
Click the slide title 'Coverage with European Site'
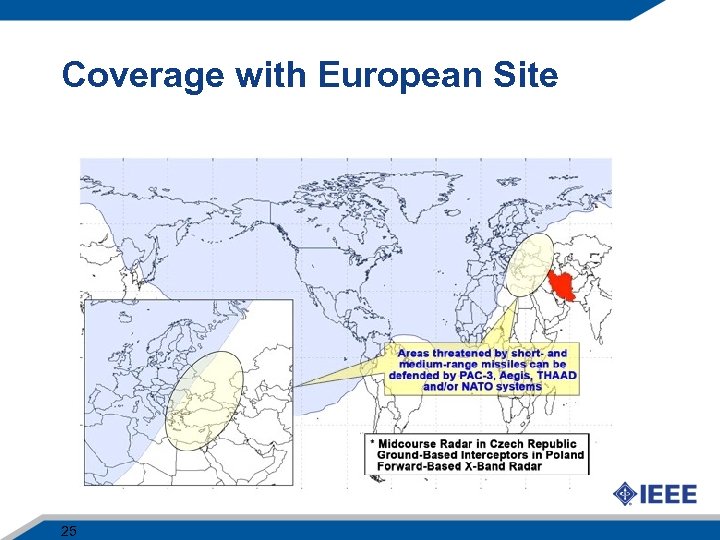[x=310, y=75]
